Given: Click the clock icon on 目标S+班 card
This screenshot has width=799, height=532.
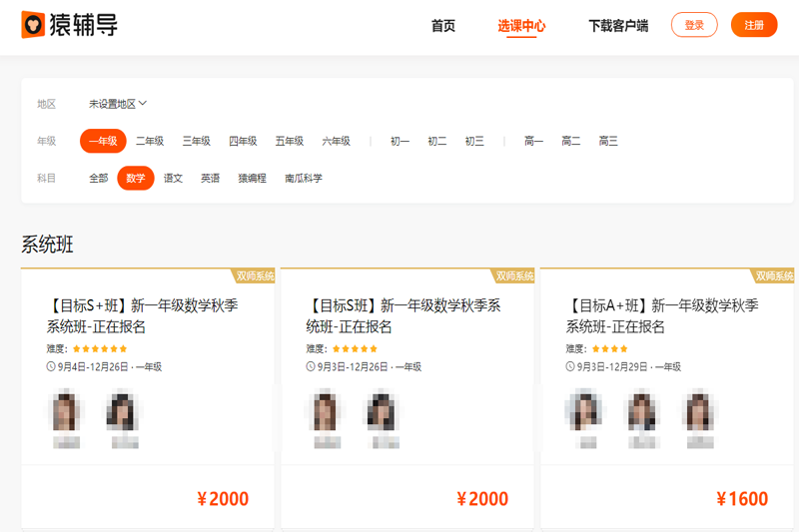Looking at the screenshot, I should (51, 367).
